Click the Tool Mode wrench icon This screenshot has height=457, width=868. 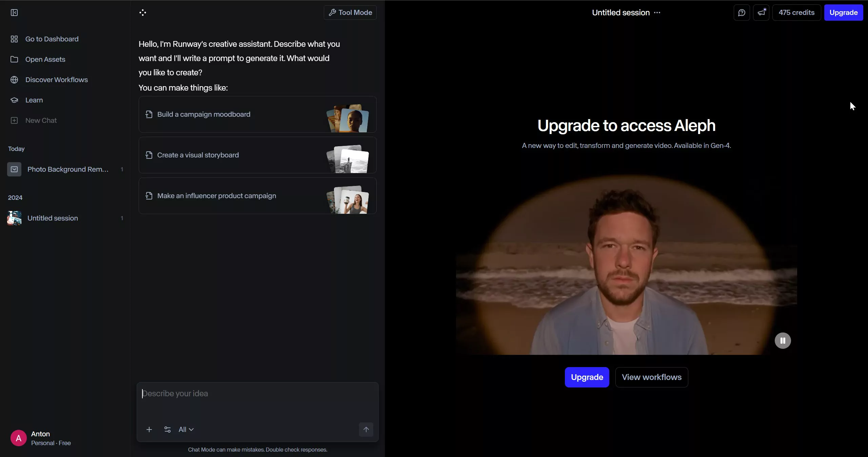[x=332, y=13]
